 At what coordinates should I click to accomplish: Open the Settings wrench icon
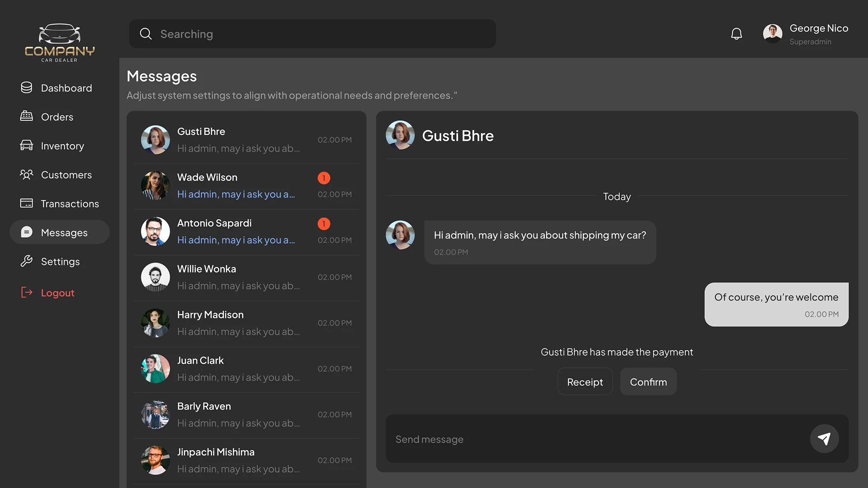coord(27,261)
